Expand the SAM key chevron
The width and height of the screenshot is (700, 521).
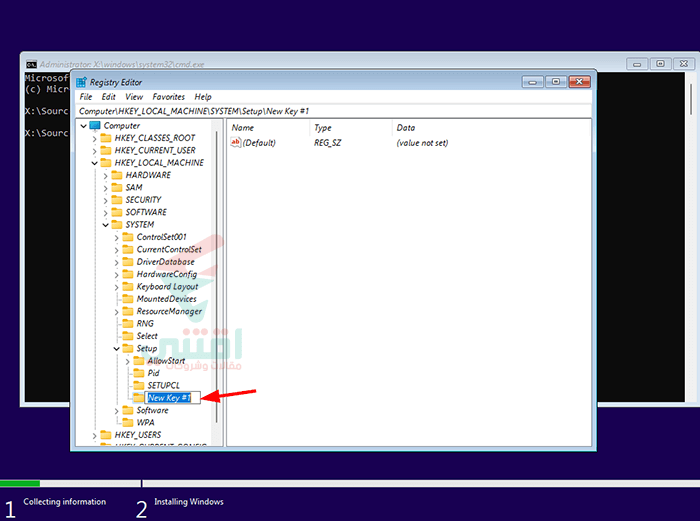point(105,188)
